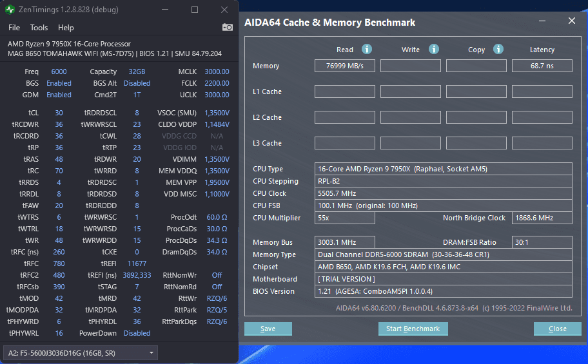Maximize the ZenTimings window
This screenshot has width=588, height=364.
click(x=195, y=10)
